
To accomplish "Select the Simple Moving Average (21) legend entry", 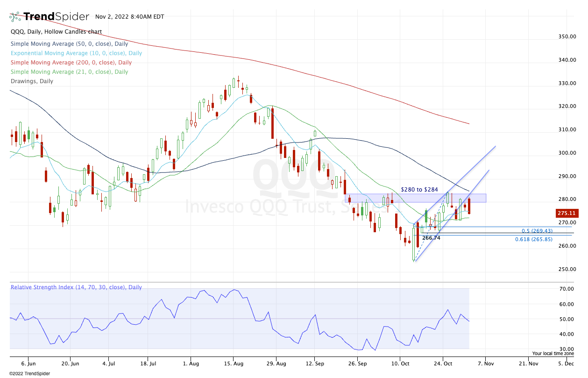I will (69, 72).
